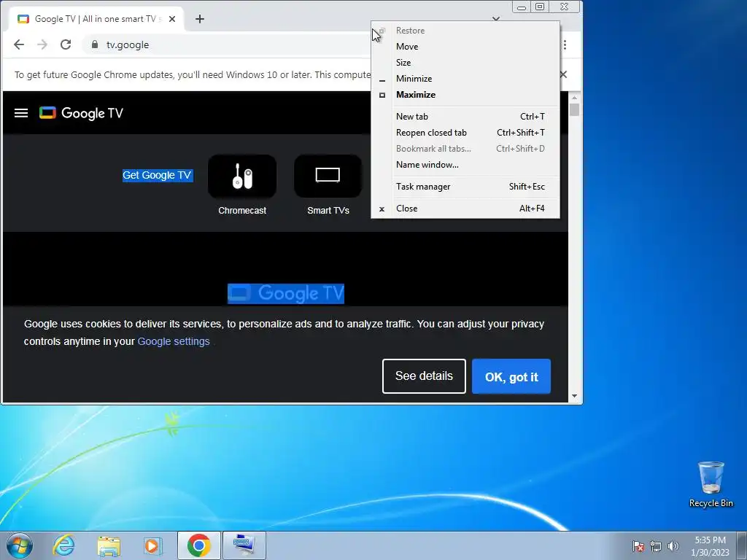This screenshot has width=747, height=560.
Task: Select Minimize in the context menu
Action: pos(465,79)
